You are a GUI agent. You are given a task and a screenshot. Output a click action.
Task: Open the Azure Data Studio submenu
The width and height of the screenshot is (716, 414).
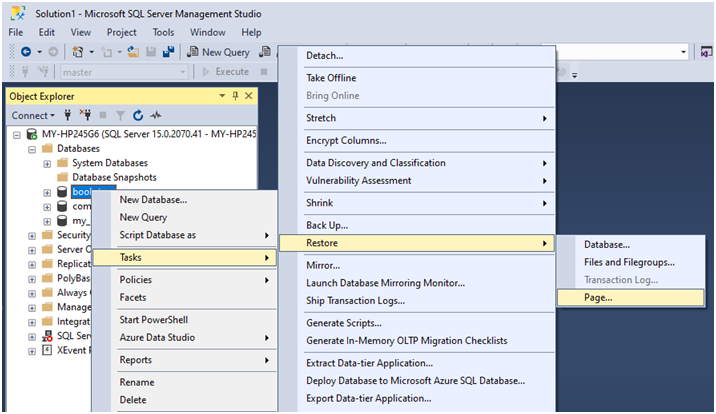point(184,338)
